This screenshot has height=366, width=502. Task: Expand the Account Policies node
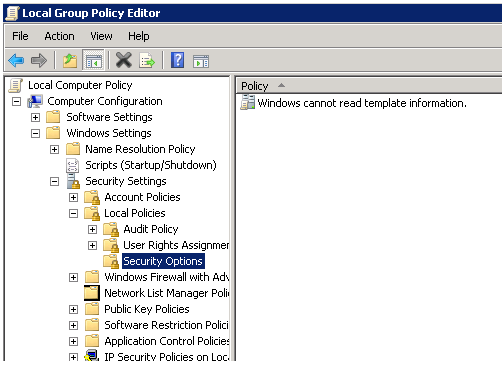(x=73, y=197)
